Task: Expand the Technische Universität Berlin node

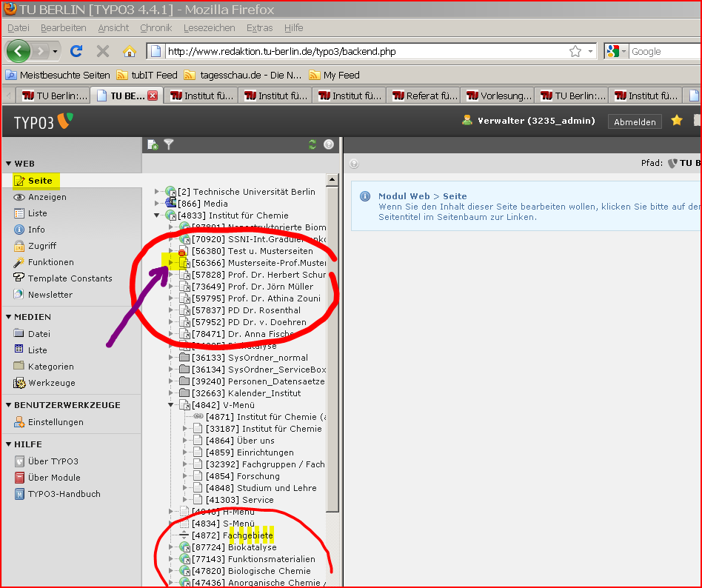Action: pyautogui.click(x=157, y=192)
